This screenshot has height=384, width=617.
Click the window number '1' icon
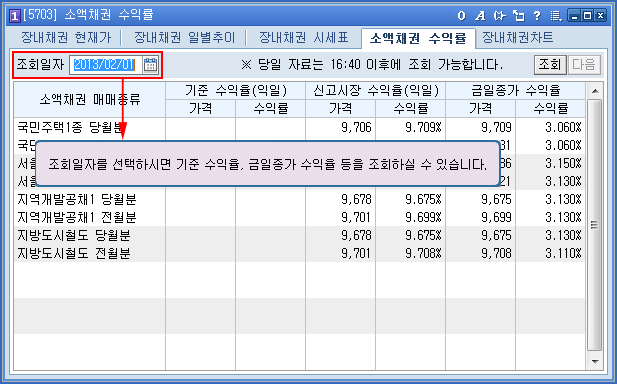15,16
